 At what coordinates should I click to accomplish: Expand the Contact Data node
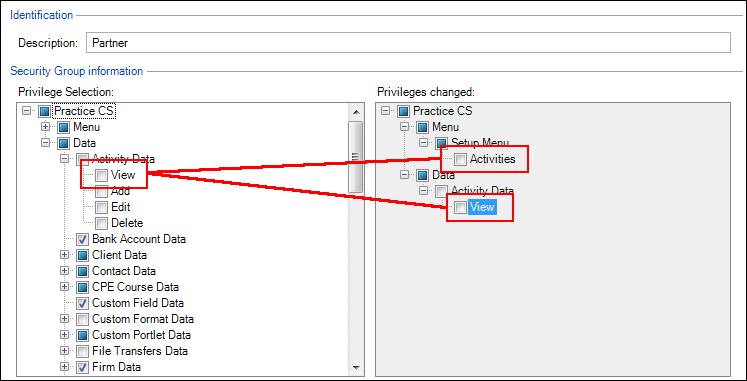[65, 271]
